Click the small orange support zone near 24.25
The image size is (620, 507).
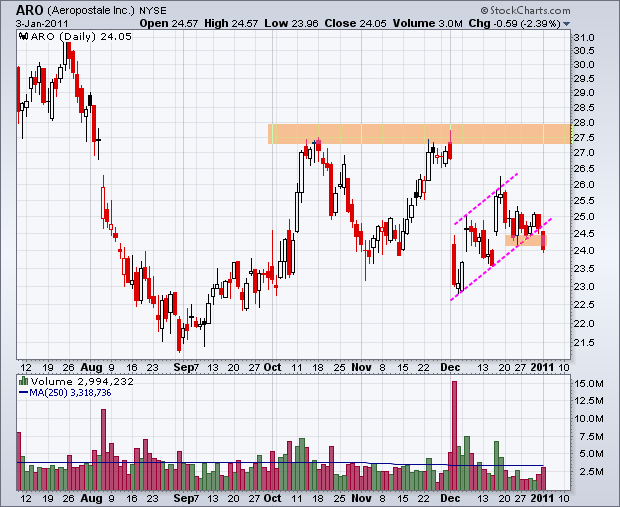[525, 241]
